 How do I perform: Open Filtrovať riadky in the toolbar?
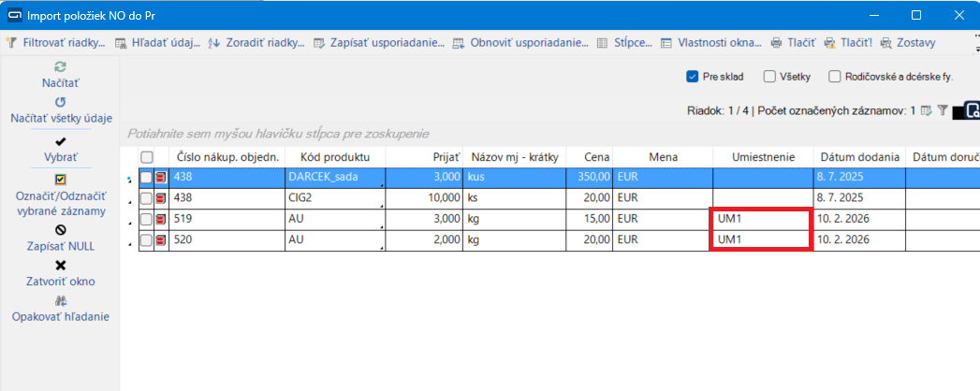point(58,42)
